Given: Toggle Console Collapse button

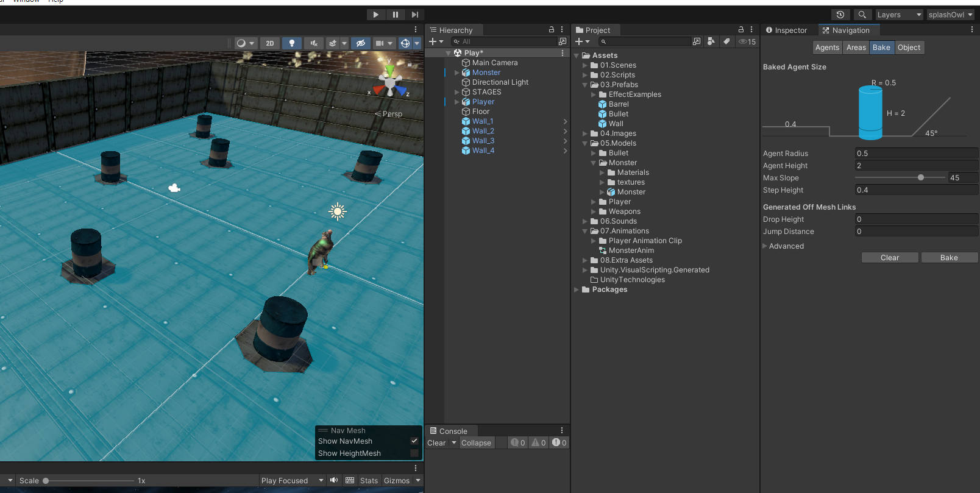Looking at the screenshot, I should [476, 443].
